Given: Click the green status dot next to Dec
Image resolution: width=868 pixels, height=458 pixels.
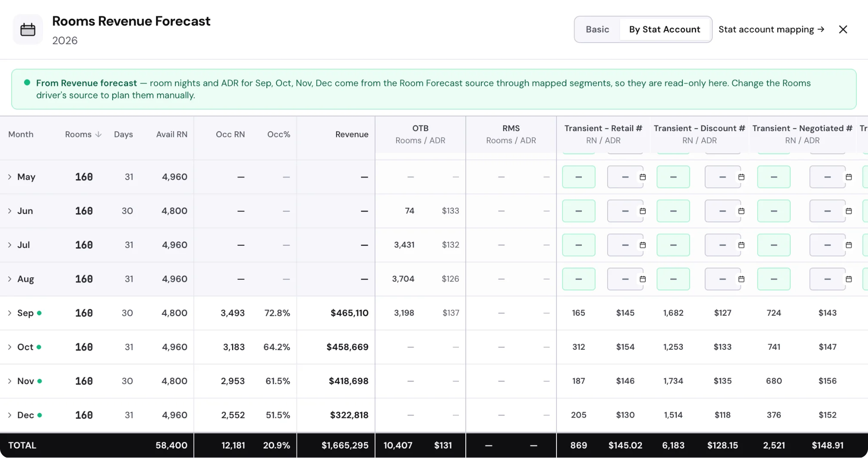Looking at the screenshot, I should coord(40,415).
